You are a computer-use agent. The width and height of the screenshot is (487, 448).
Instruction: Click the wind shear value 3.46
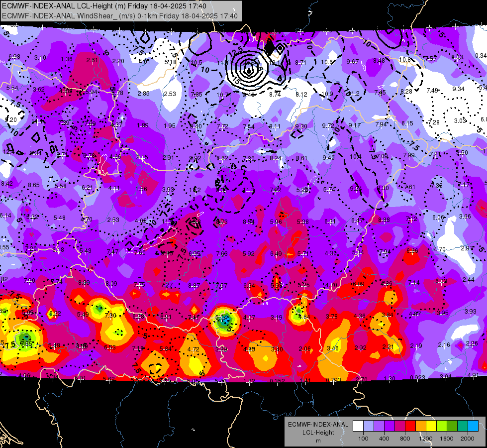coord(333,348)
